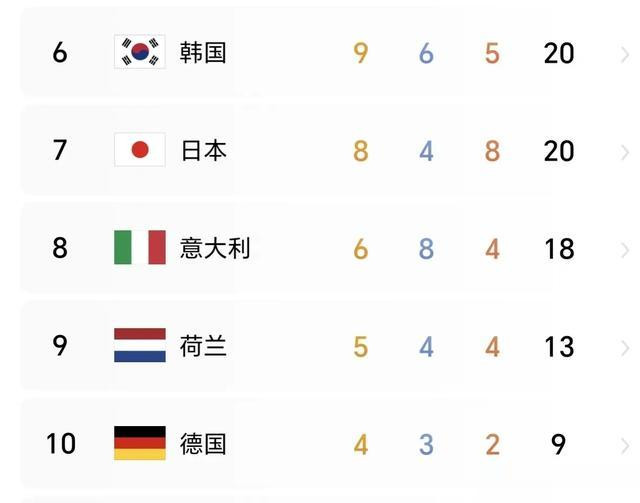Open the 意大利 country name

(215, 248)
